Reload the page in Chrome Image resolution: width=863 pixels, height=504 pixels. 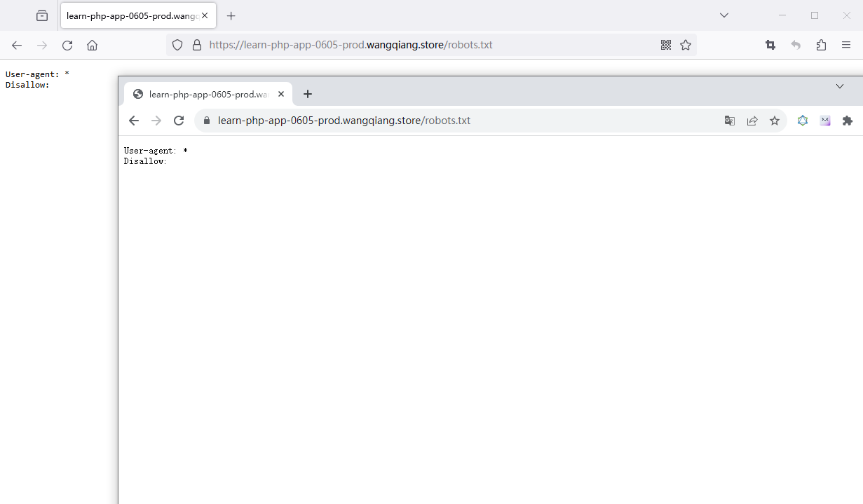coord(179,121)
